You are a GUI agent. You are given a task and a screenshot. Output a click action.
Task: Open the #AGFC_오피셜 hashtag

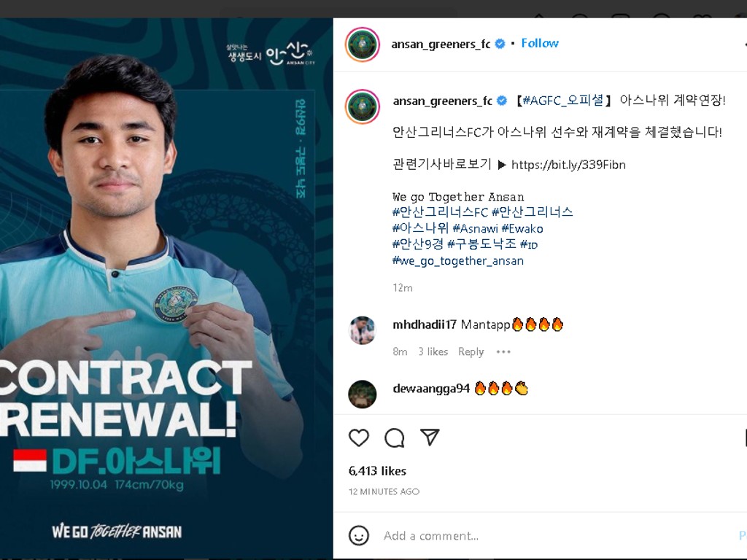click(x=563, y=101)
